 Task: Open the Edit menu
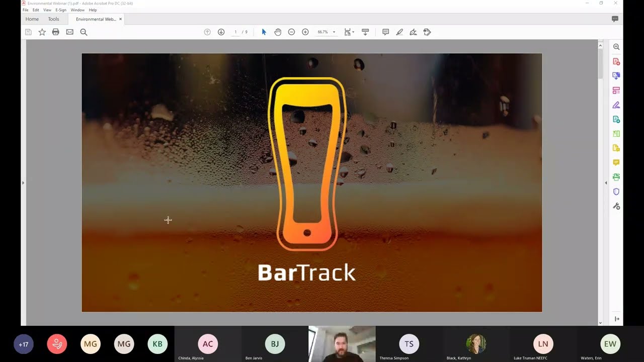[x=36, y=10]
